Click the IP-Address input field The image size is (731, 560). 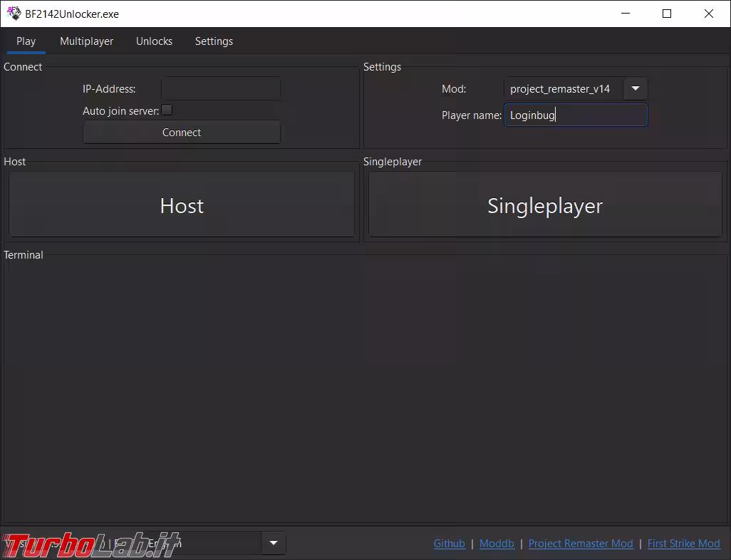pyautogui.click(x=220, y=89)
